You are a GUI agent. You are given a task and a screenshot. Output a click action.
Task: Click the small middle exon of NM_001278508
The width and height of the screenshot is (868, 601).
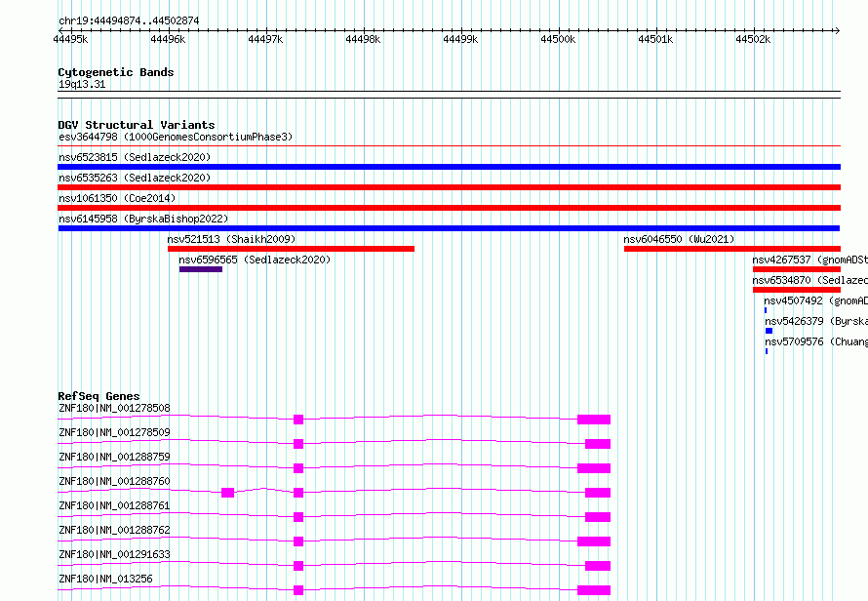tap(298, 420)
